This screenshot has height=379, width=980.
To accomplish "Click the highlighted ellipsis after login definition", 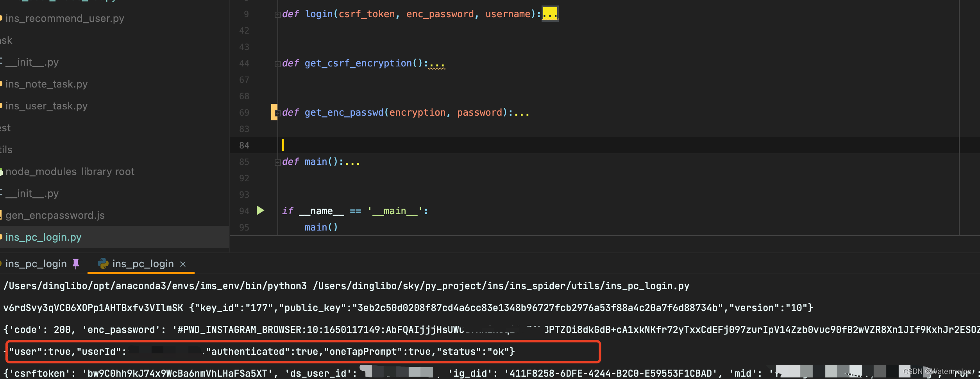I will pos(550,14).
